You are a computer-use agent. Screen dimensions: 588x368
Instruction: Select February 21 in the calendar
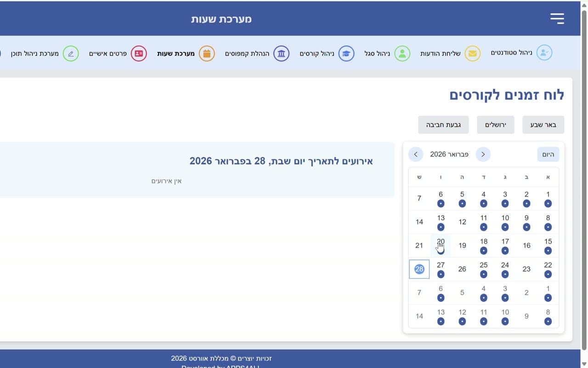(x=419, y=246)
